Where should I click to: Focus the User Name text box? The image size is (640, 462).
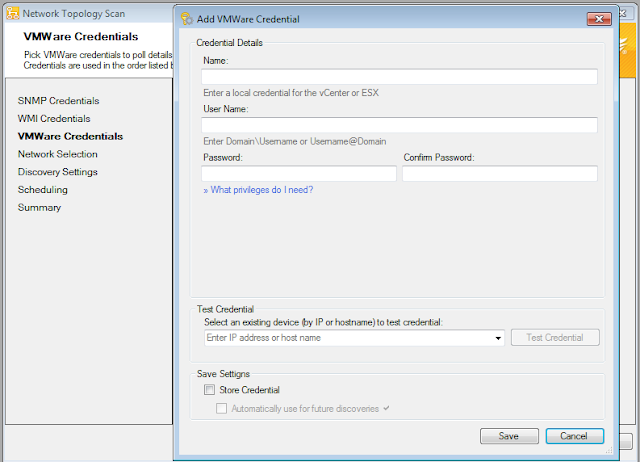[399, 125]
